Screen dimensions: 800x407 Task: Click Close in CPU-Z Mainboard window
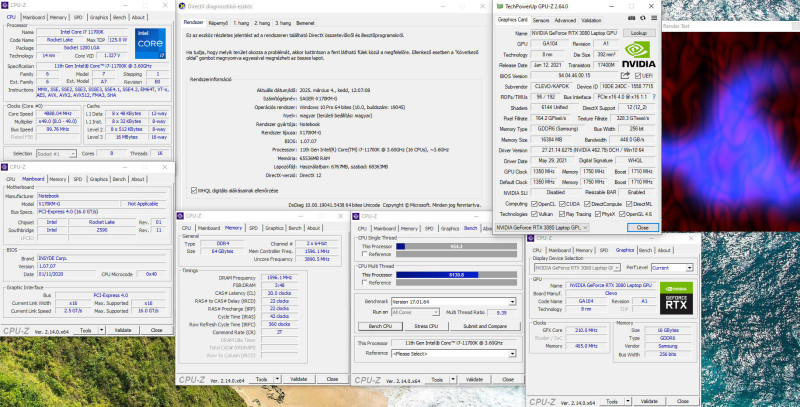coord(157,330)
